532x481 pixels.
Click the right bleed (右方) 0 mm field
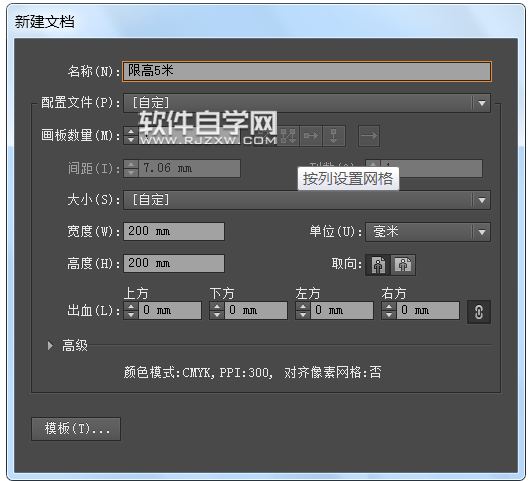click(x=428, y=310)
